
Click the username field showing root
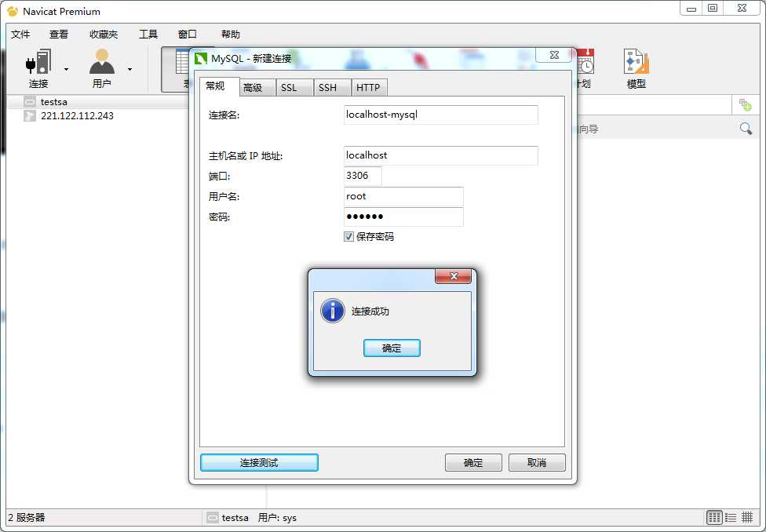[x=403, y=196]
